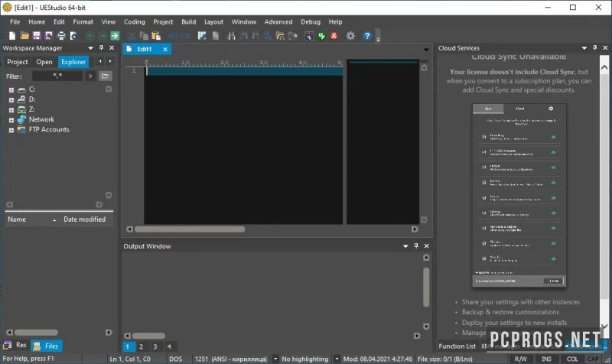Toggle auto-hide pin on Cloud Services
Image resolution: width=612 pixels, height=364 pixels.
tap(595, 47)
